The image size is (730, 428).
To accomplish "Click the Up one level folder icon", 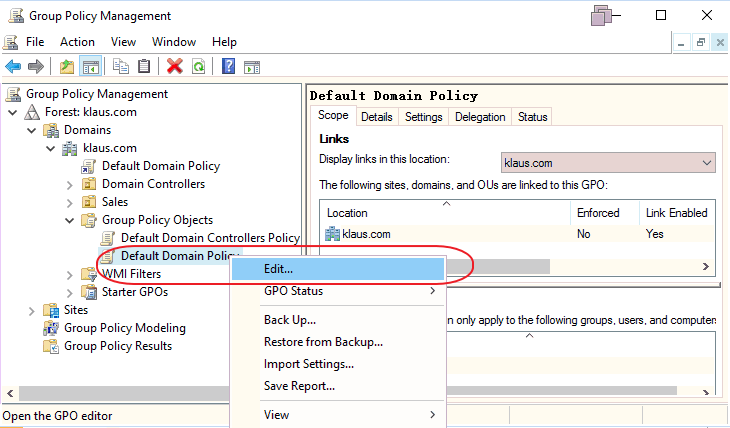I will point(66,67).
